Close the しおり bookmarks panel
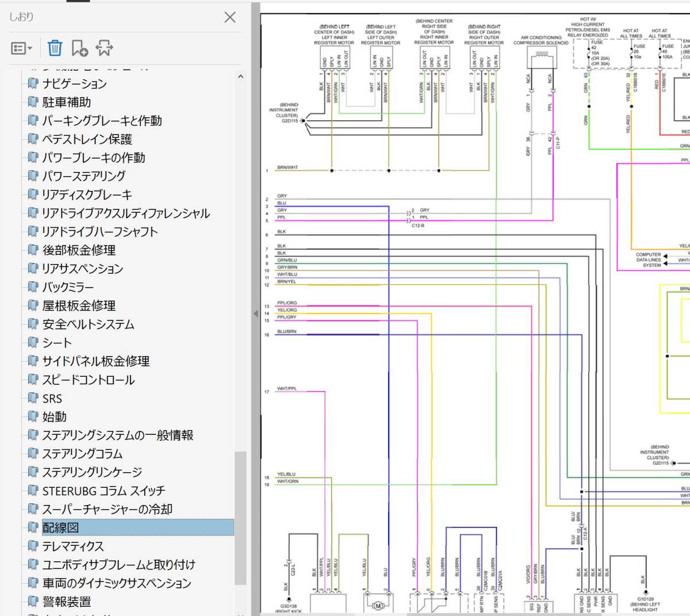 click(230, 17)
